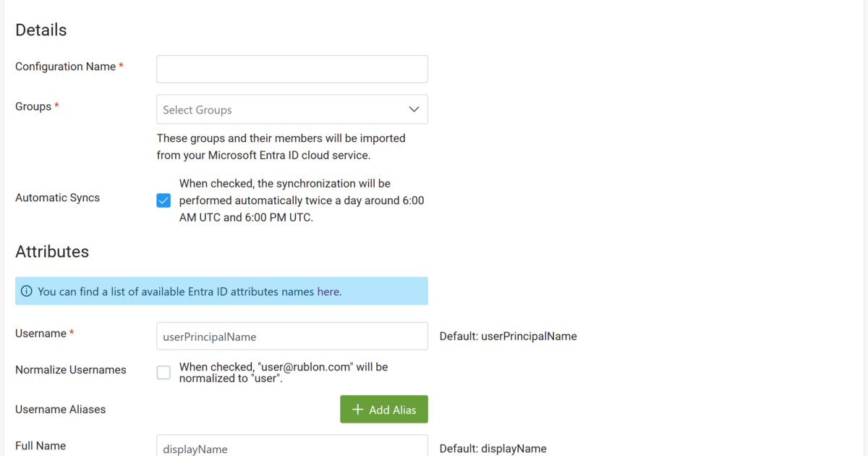Image resolution: width=868 pixels, height=456 pixels.
Task: Click into the Username userPrincipalName field
Action: (x=292, y=336)
